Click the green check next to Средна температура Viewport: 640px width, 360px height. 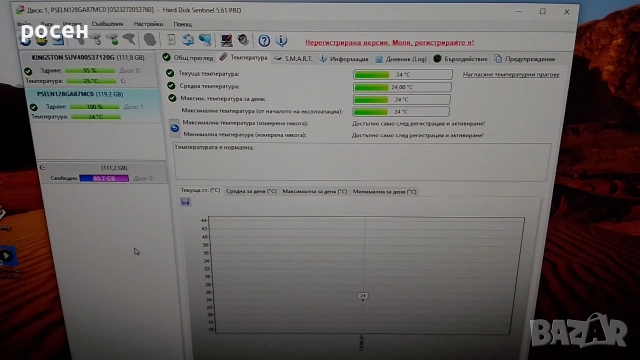[171, 86]
